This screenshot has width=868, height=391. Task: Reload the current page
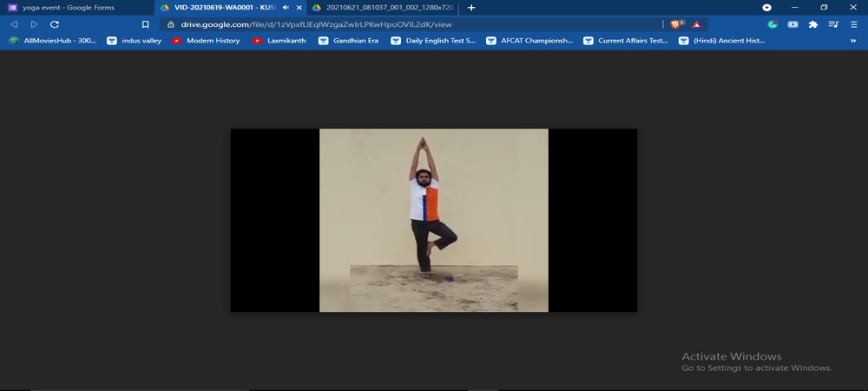coord(54,24)
